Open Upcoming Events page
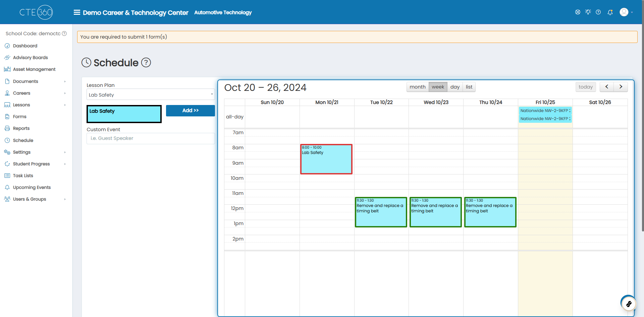Screen dimensions: 644x317 point(32,187)
